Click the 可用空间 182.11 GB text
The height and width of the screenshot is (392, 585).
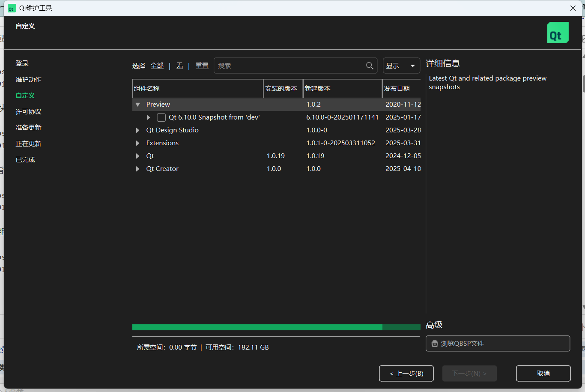point(237,347)
